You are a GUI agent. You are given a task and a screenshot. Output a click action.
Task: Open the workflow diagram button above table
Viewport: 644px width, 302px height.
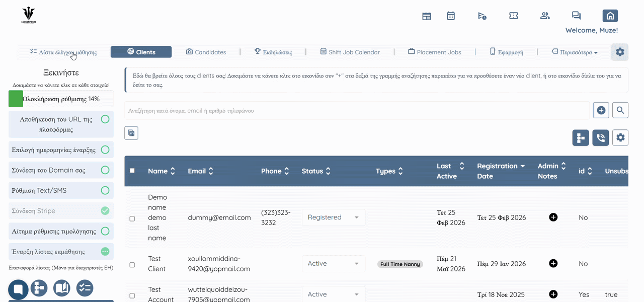581,138
